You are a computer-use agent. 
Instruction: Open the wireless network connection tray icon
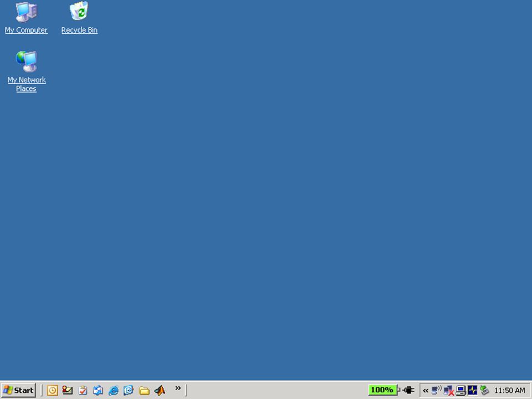coord(436,390)
